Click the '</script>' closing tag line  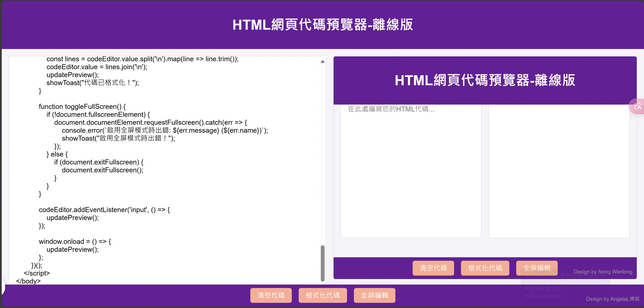click(37, 273)
